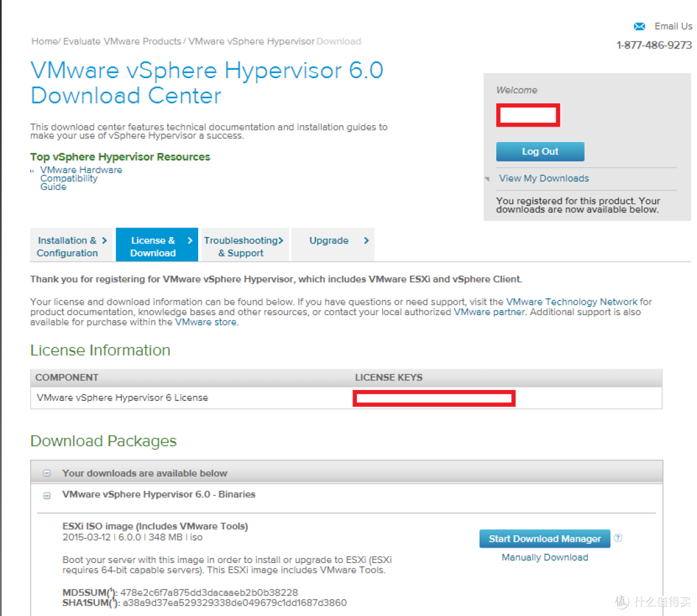This screenshot has width=697, height=616.
Task: Open the Email Us link
Action: 673,26
